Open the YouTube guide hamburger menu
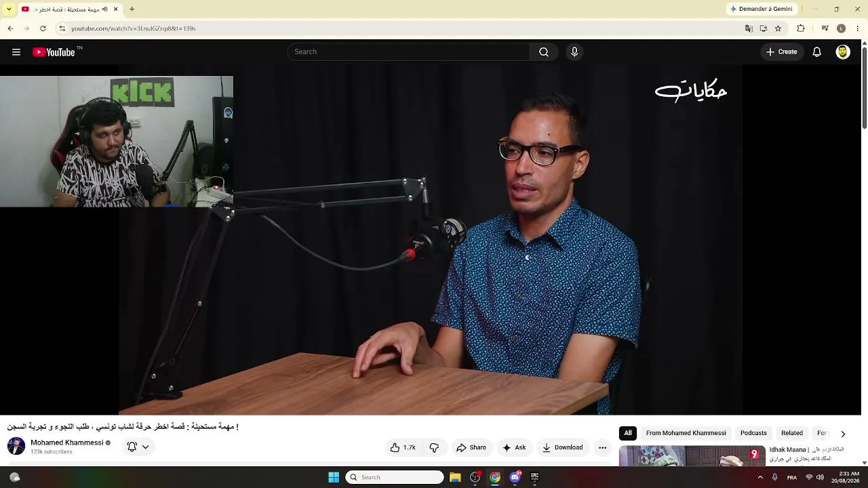This screenshot has width=868, height=488. tap(16, 52)
